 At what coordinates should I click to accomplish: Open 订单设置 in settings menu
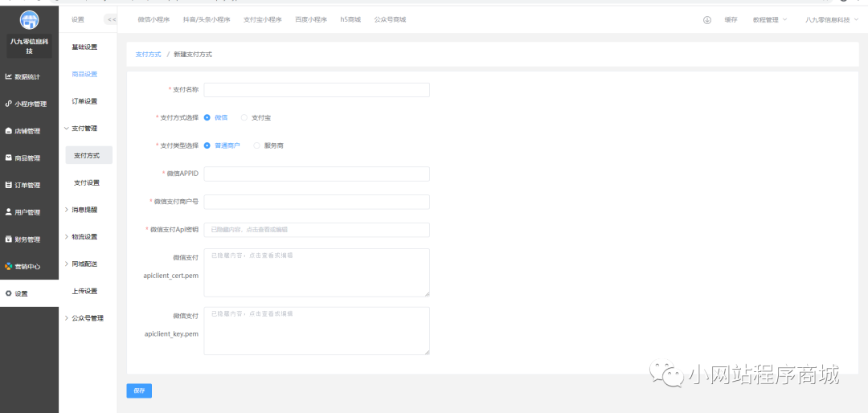pos(84,101)
